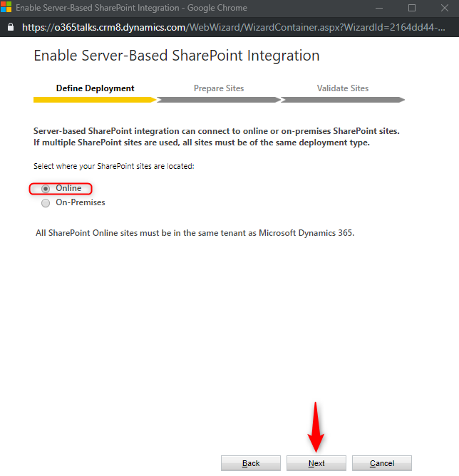The width and height of the screenshot is (459, 476).
Task: Cancel the integration wizard
Action: 381,463
